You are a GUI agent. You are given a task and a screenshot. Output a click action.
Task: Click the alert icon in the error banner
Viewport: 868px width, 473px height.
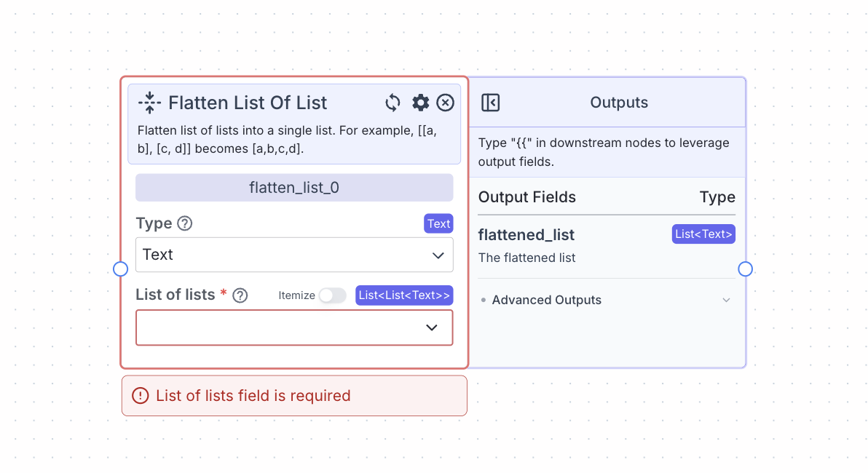coord(140,395)
